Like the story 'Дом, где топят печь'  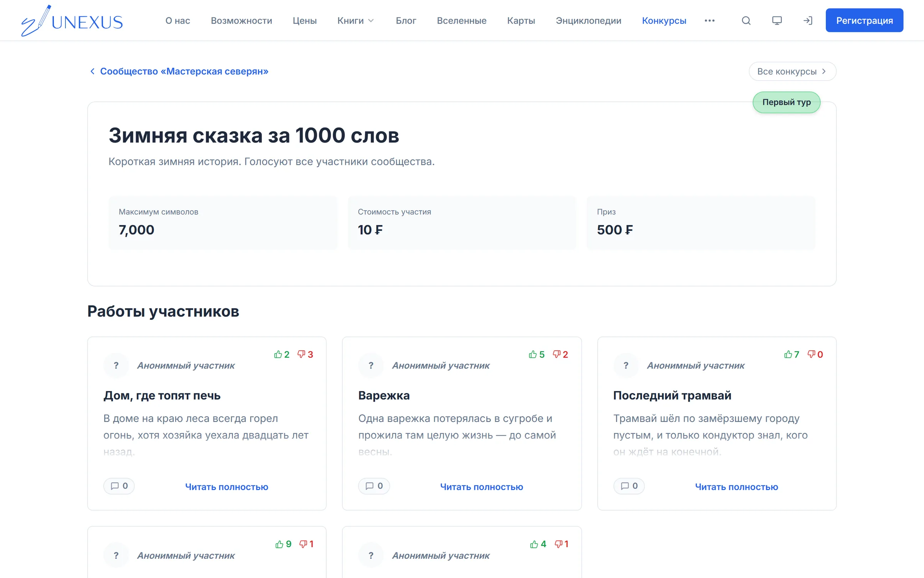coord(282,354)
